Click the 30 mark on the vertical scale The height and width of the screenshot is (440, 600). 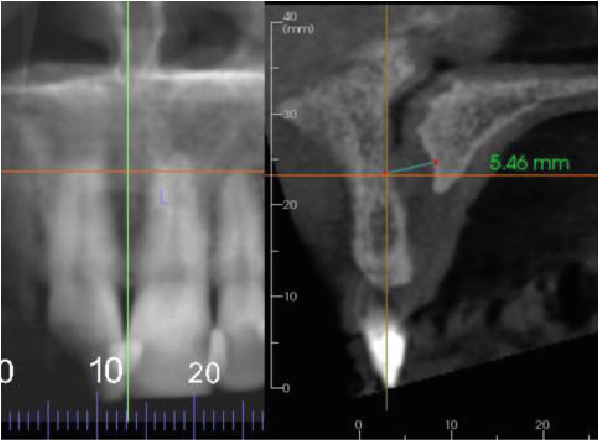[290, 114]
